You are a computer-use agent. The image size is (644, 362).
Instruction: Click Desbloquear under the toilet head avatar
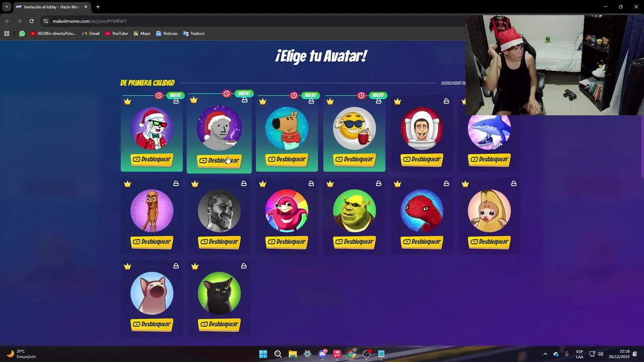422,159
